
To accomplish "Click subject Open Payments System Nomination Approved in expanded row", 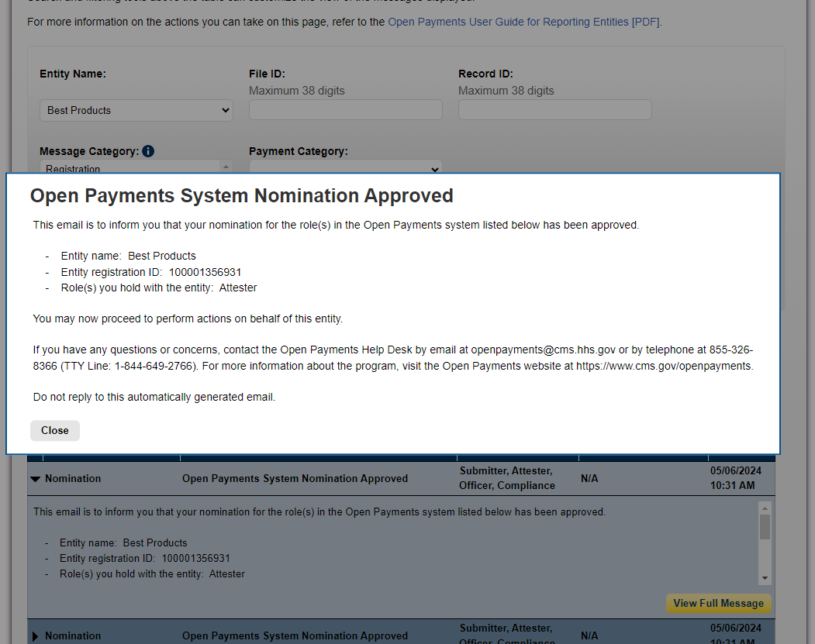I will click(x=295, y=478).
